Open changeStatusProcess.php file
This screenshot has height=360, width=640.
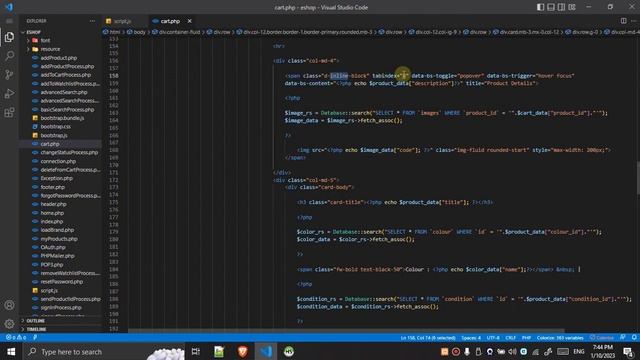click(69, 152)
